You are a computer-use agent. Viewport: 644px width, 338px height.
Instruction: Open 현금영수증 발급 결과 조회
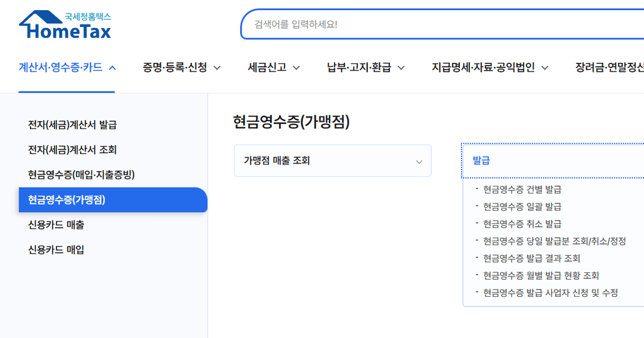531,259
